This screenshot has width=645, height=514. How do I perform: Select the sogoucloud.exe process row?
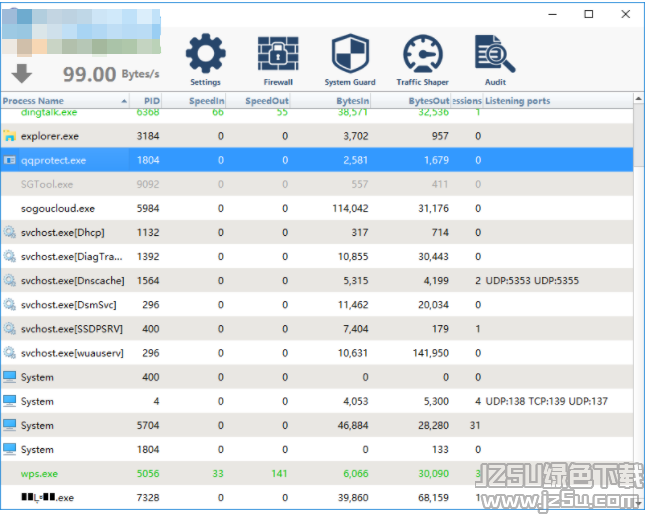point(58,209)
